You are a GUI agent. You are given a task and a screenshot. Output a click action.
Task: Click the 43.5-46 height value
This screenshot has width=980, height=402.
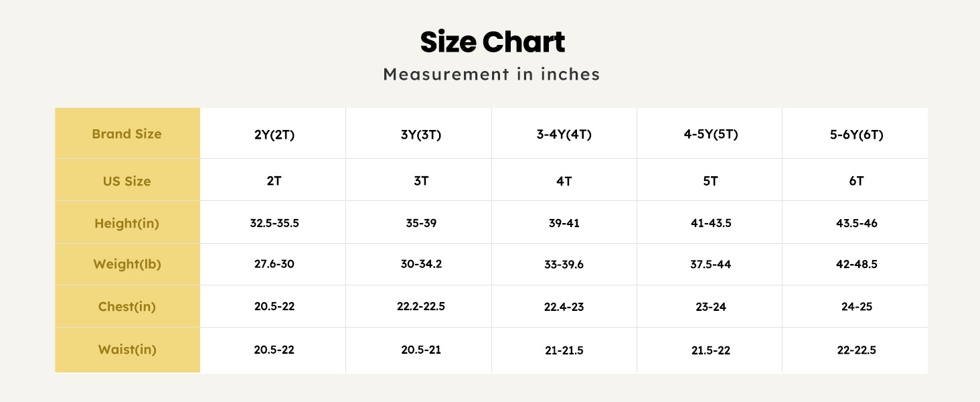(856, 223)
